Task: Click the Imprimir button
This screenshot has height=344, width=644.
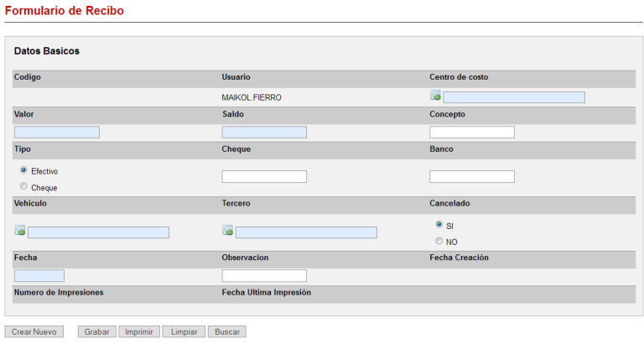Action: [x=139, y=331]
